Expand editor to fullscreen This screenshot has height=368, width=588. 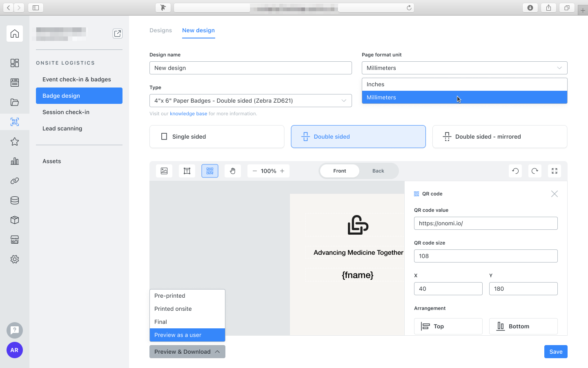click(x=555, y=171)
